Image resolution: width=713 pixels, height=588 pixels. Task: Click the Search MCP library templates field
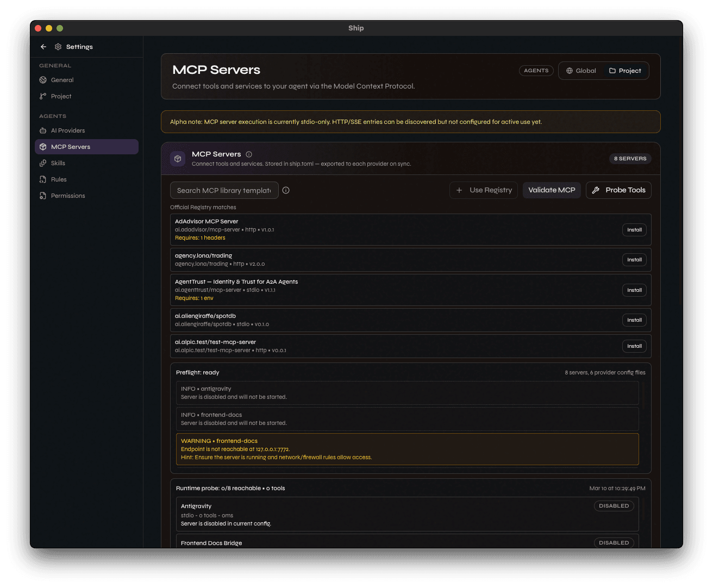[x=224, y=190]
